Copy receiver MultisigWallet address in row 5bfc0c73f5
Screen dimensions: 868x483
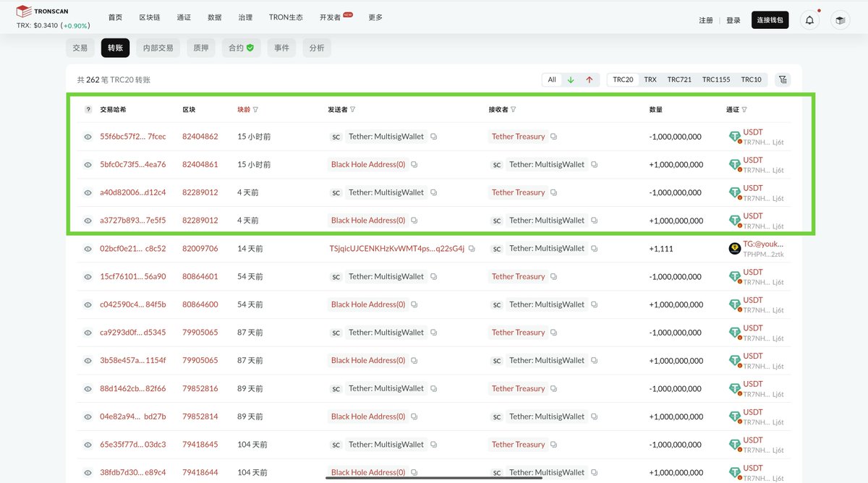tap(594, 165)
